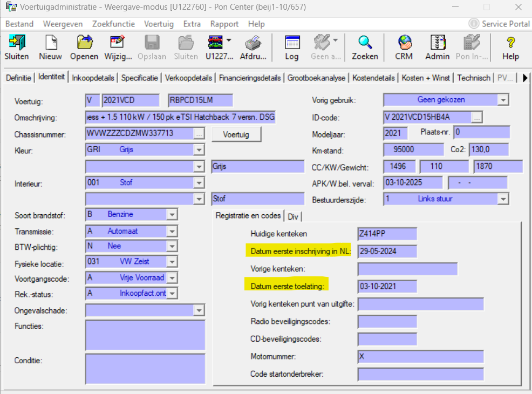The width and height of the screenshot is (532, 394).
Task: Expand the Geen a... toolbar dropdown arrow
Action: 336,40
